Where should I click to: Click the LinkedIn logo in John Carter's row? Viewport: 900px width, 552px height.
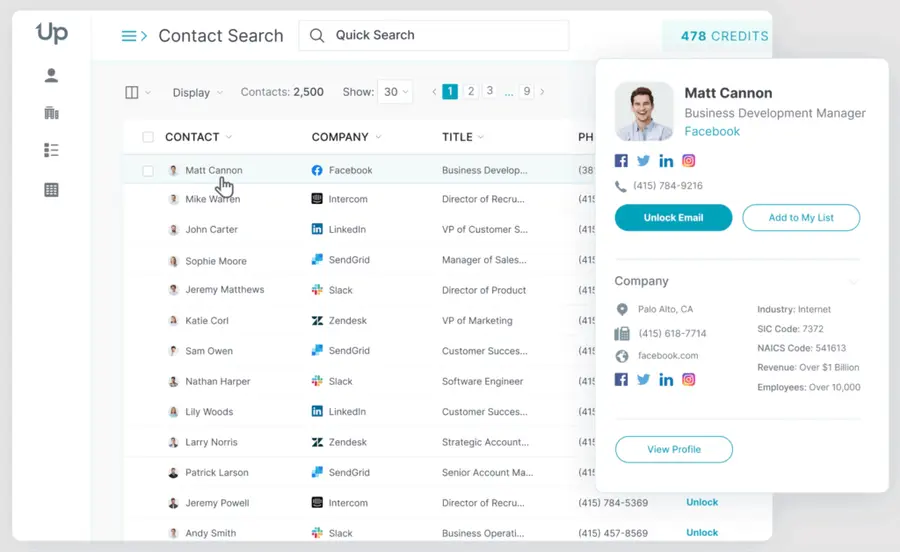(x=317, y=229)
